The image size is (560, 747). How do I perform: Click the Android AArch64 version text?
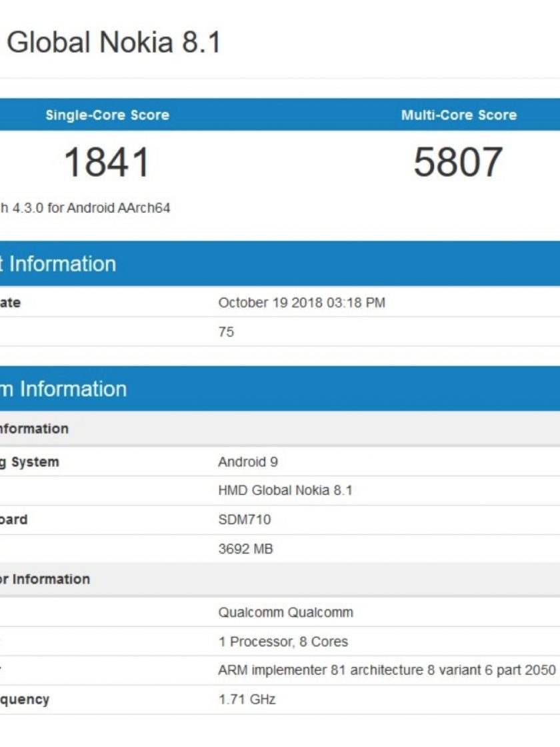(85, 208)
